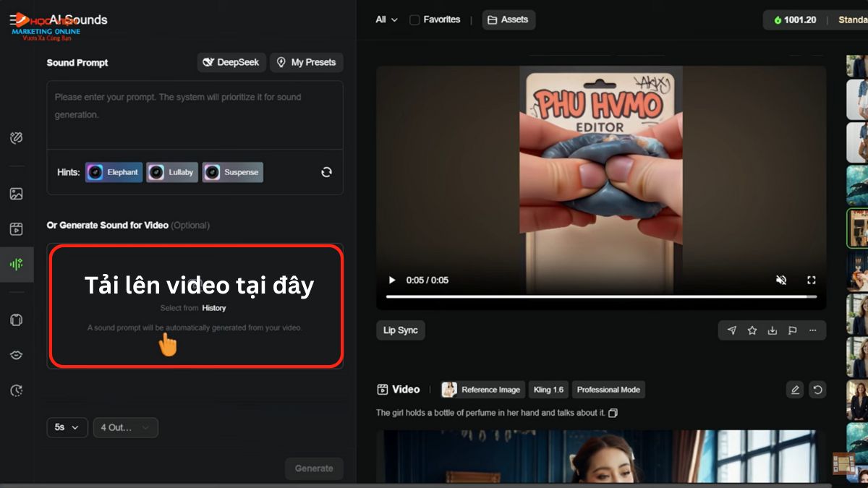Image resolution: width=868 pixels, height=488 pixels.
Task: Click the Sound Prompt heading
Action: pos(77,63)
